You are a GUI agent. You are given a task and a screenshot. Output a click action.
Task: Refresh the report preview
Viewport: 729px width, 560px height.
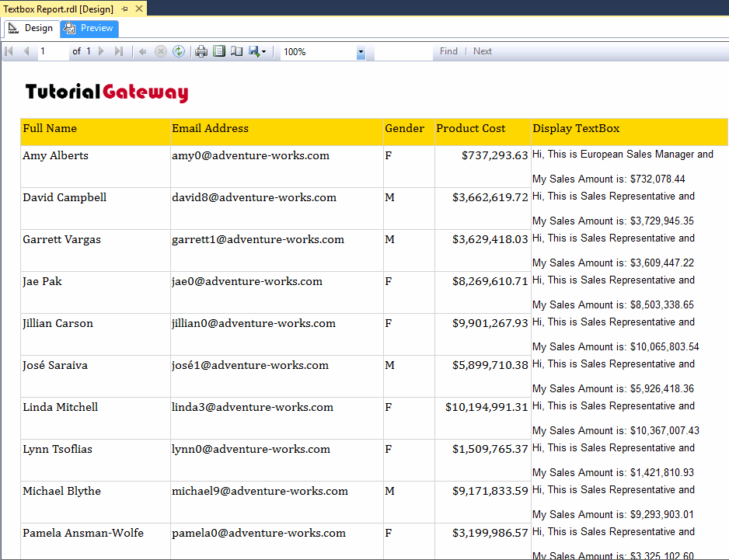pyautogui.click(x=179, y=51)
